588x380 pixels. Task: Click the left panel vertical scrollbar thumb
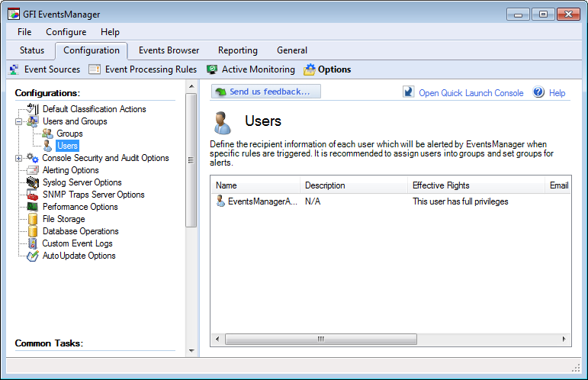point(191,160)
